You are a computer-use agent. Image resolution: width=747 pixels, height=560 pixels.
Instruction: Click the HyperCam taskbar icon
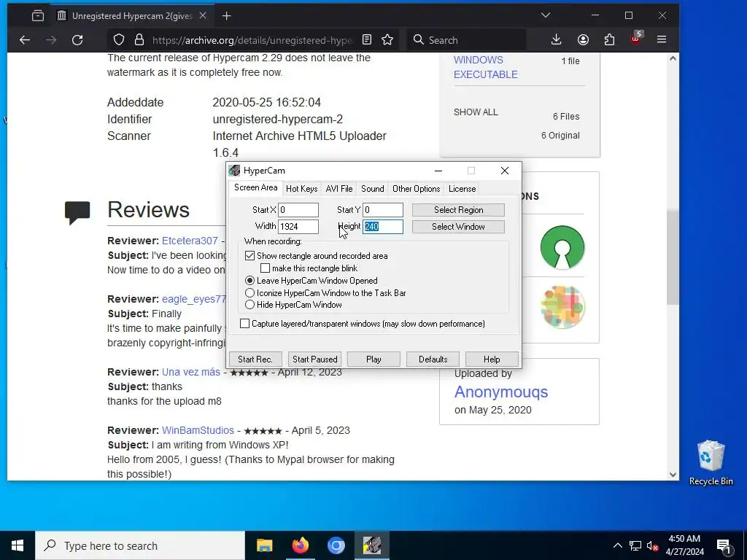pos(372,545)
